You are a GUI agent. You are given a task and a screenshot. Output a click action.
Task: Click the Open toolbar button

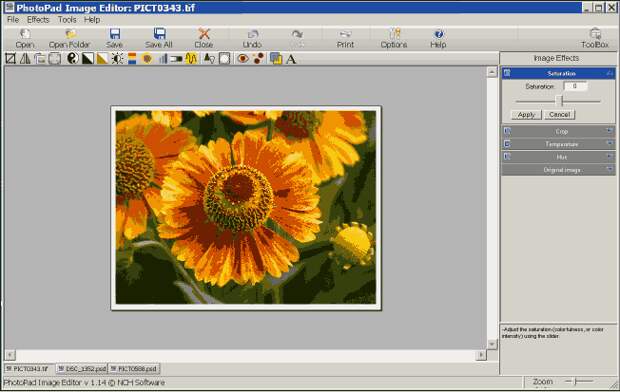[25, 38]
